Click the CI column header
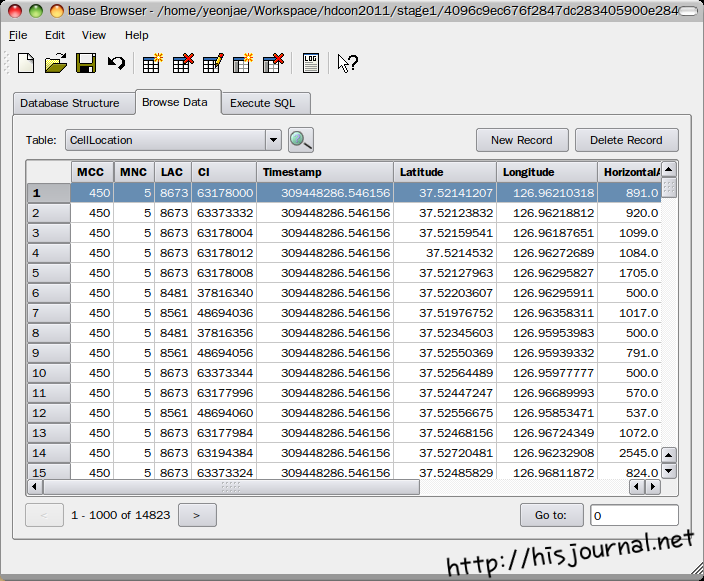Screen dimensions: 704x581 point(224,172)
